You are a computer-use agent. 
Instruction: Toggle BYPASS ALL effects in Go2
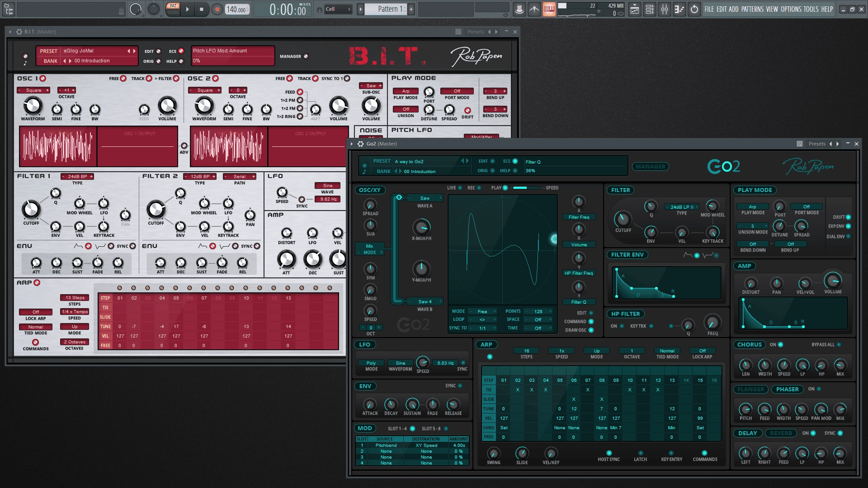(839, 345)
